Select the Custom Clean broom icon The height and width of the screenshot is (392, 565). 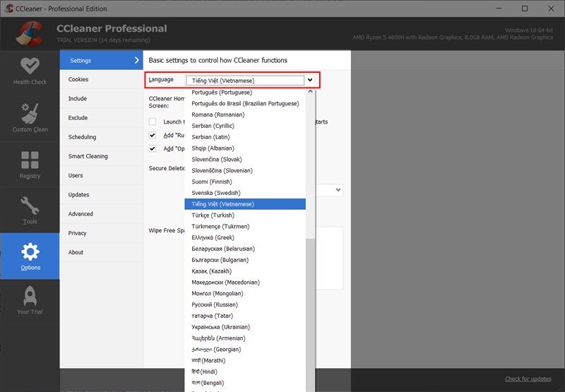[30, 113]
